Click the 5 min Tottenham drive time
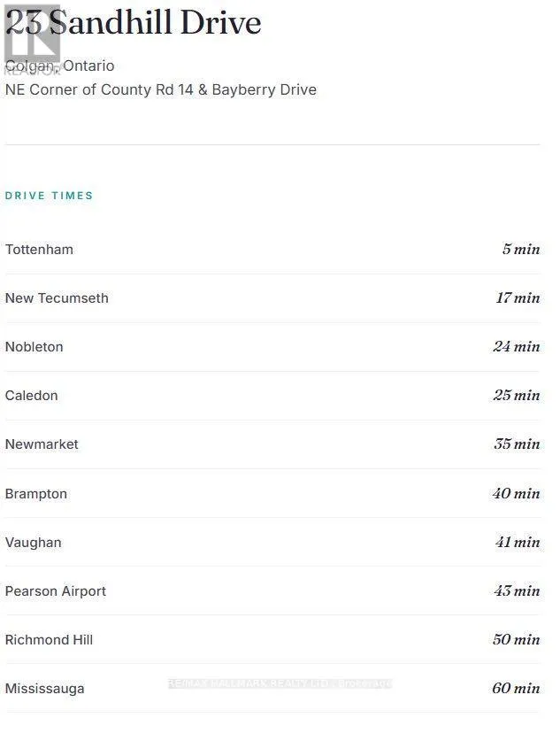Screen dimensions: 560x733 (521, 249)
